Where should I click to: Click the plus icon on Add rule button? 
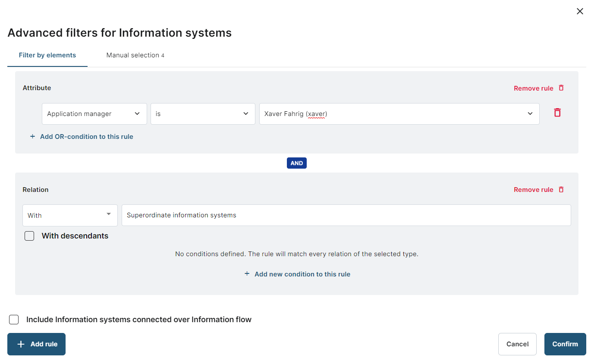(21, 344)
